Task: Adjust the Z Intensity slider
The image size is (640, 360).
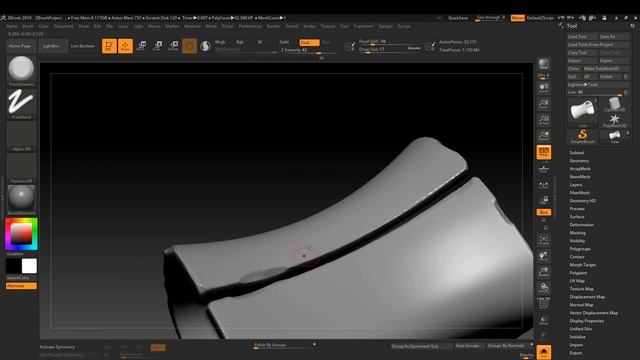Action: pos(308,50)
